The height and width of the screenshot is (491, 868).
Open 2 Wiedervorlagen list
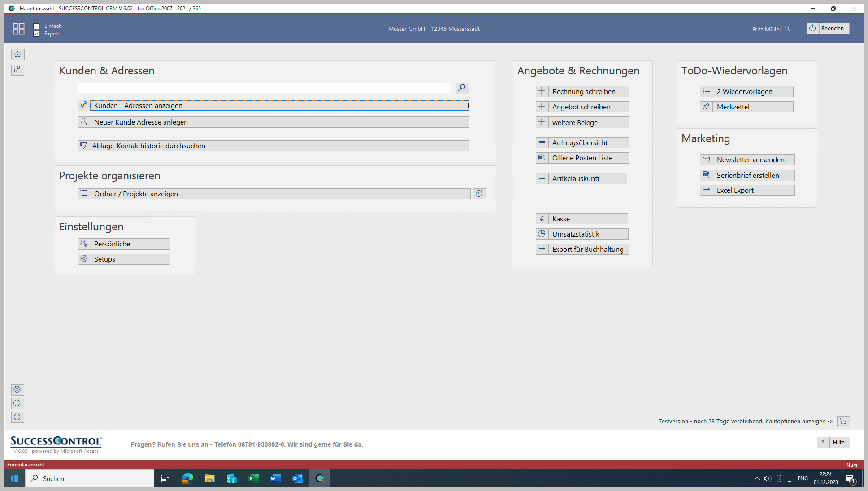point(747,91)
